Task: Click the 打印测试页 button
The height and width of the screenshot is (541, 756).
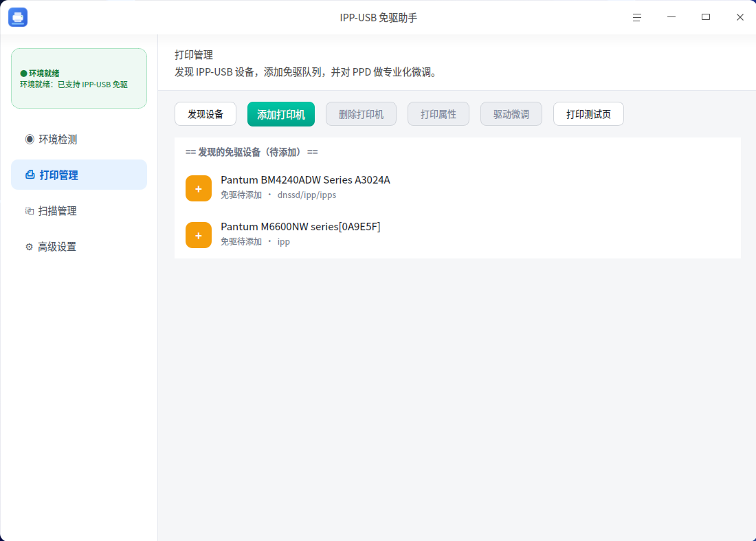Action: click(x=589, y=114)
